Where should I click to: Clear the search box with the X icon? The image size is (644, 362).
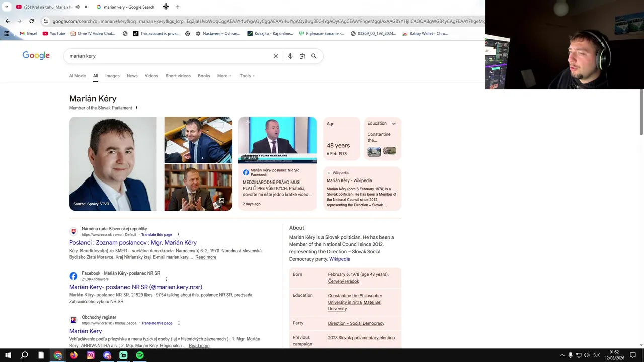coord(275,56)
